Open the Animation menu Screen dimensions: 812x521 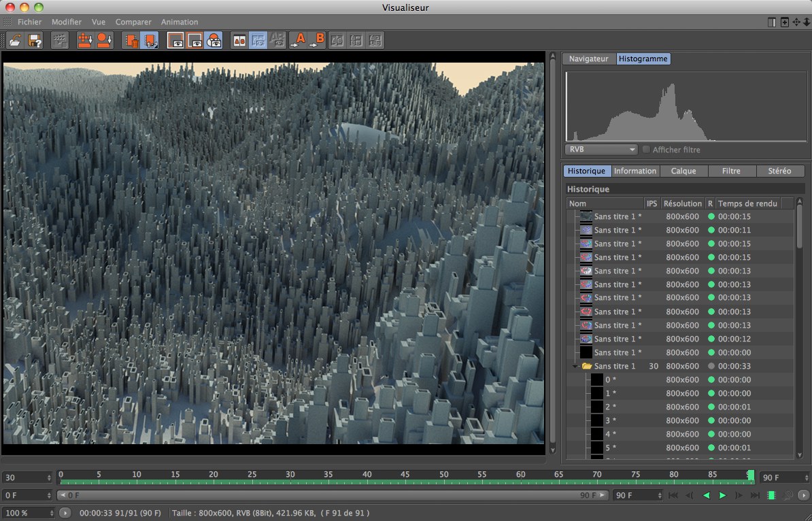click(x=180, y=22)
